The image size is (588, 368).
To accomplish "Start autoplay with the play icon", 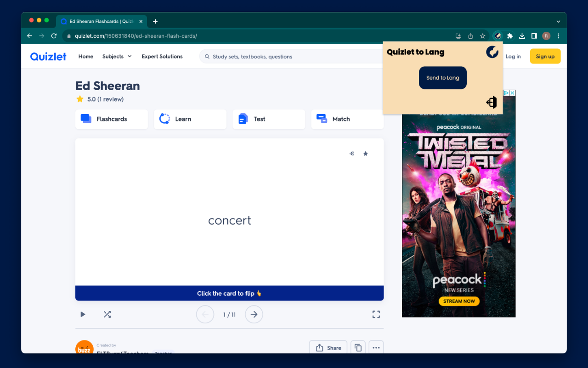I will pos(83,314).
